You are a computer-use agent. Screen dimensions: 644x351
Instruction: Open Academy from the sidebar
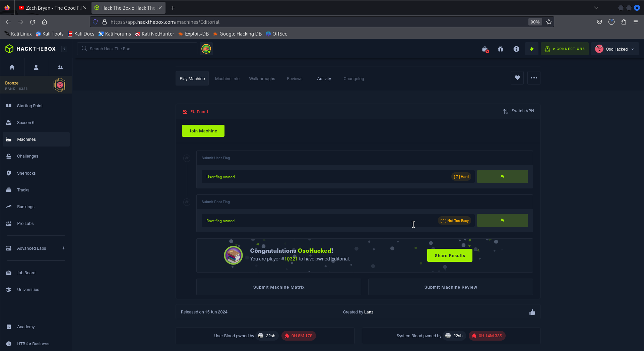[36, 327]
